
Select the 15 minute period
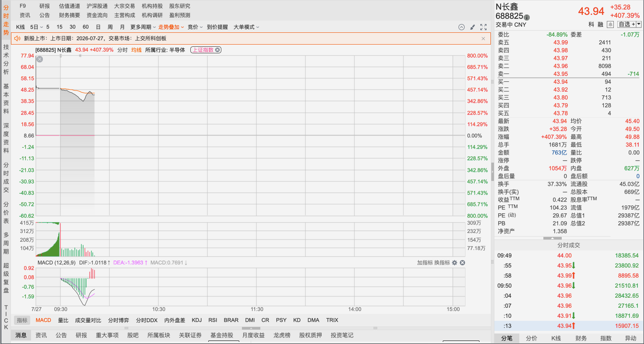point(59,27)
